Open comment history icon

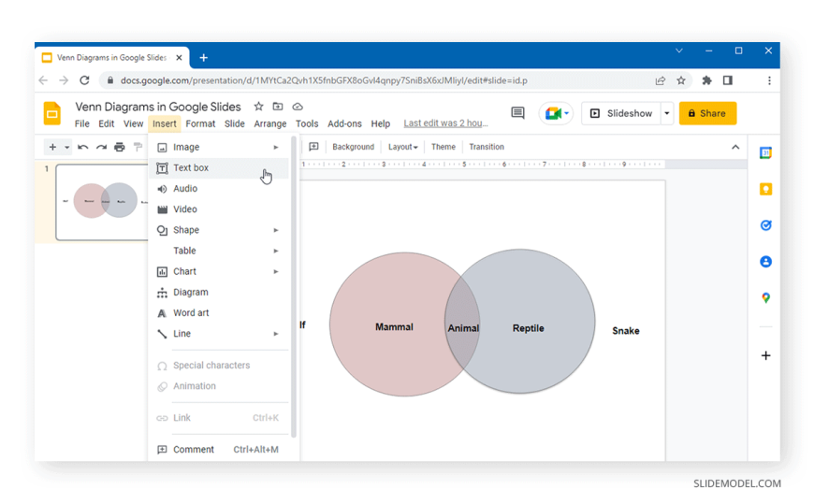pos(517,113)
